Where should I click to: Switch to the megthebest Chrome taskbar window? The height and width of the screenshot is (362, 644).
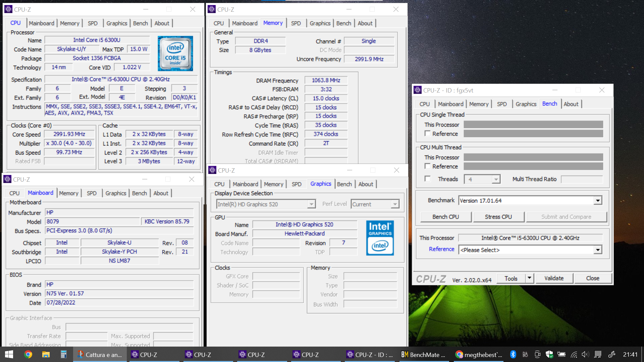coord(479,354)
